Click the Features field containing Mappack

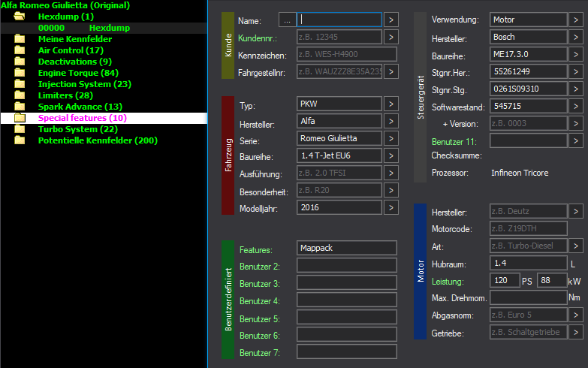point(347,248)
